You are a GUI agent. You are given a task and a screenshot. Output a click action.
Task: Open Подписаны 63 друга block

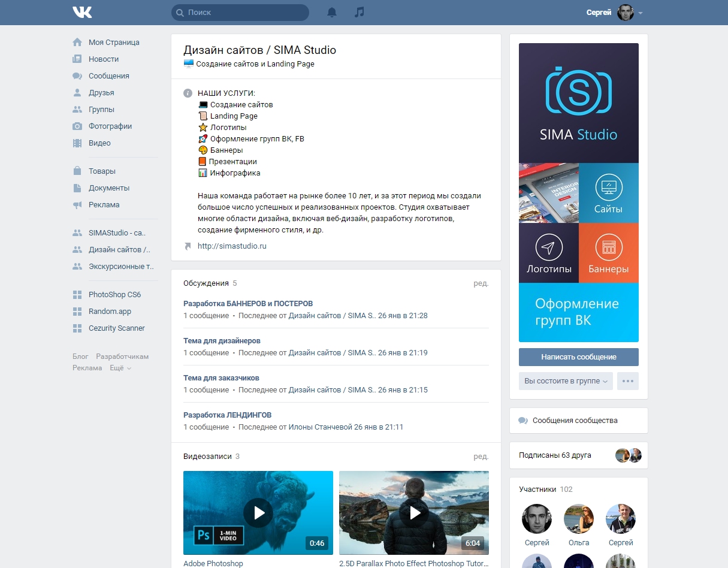(579, 455)
